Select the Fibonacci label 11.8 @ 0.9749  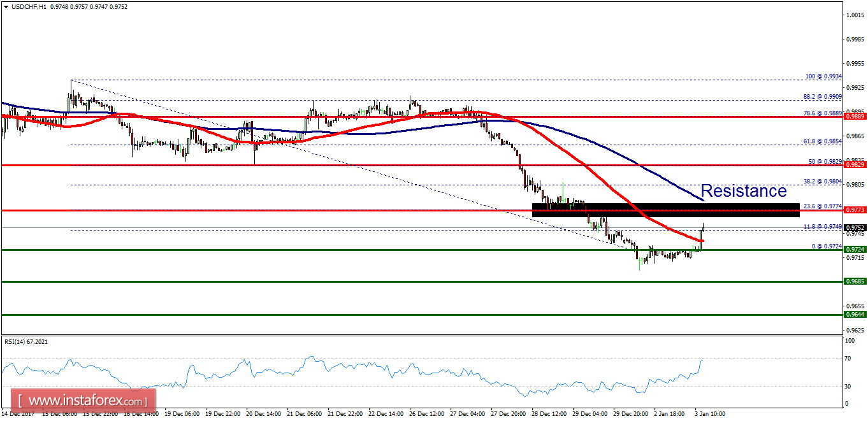823,226
